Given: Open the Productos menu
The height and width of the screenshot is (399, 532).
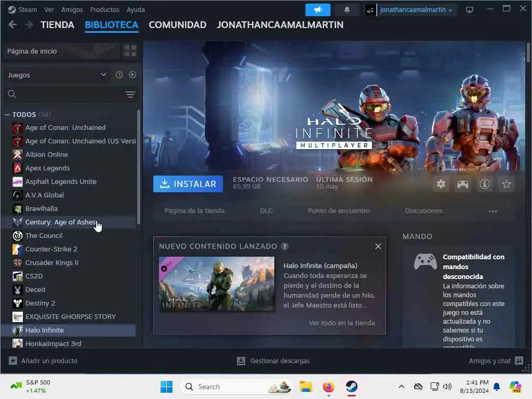Looking at the screenshot, I should [x=104, y=10].
